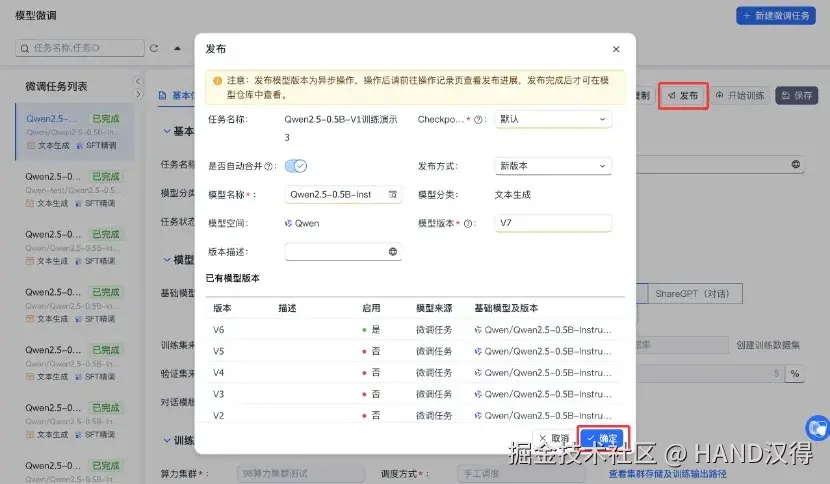Screen dimensions: 830x484
Task: Select the V4 version row
Action: click(x=415, y=373)
